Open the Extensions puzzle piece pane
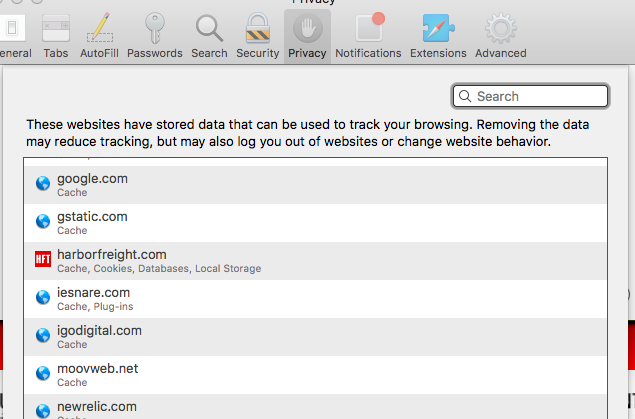The height and width of the screenshot is (419, 635). 438,35
